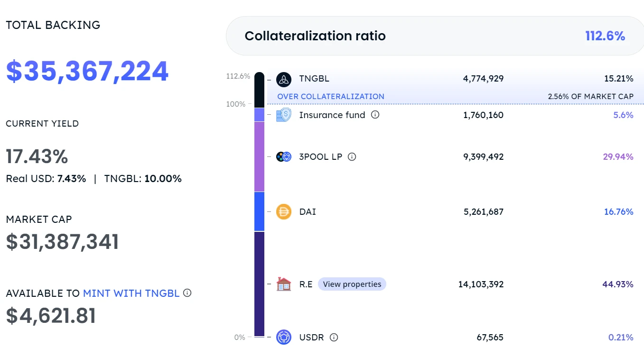Viewport: 644px width, 357px height.
Task: Click the Collateralization ratio 112.6% value
Action: coord(605,36)
